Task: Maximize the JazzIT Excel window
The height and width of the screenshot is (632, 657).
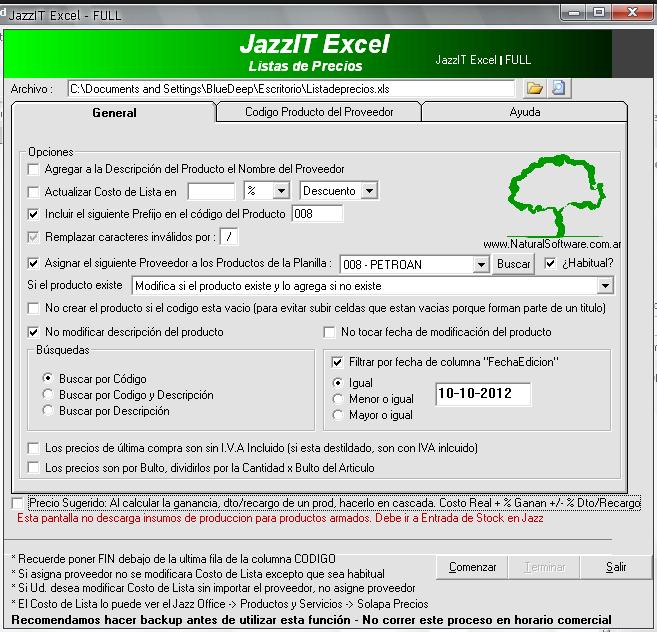Action: (599, 13)
